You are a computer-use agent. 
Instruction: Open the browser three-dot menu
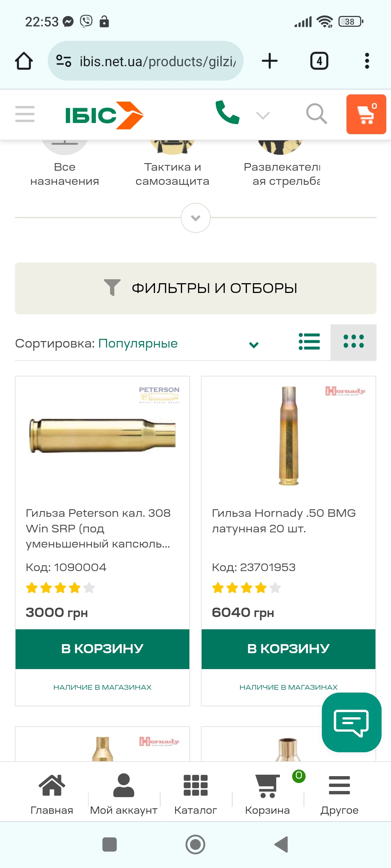367,61
